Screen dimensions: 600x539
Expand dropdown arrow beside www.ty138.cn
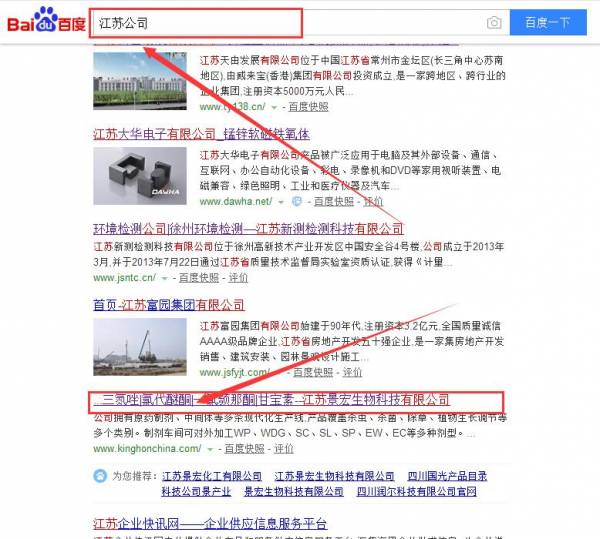click(x=274, y=108)
